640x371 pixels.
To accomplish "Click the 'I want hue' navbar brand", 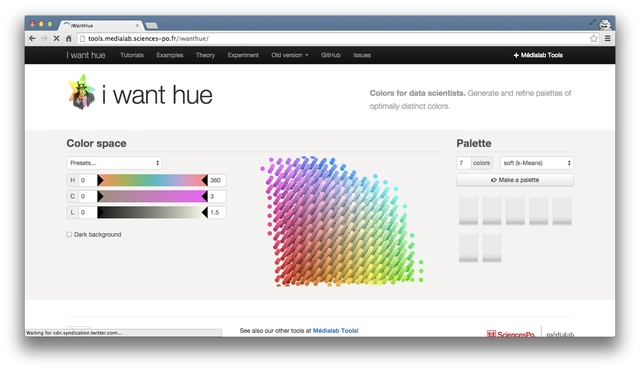I will 86,55.
